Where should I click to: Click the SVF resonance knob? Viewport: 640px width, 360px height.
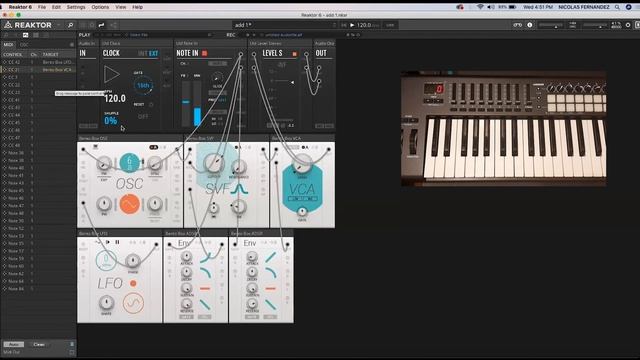(239, 167)
